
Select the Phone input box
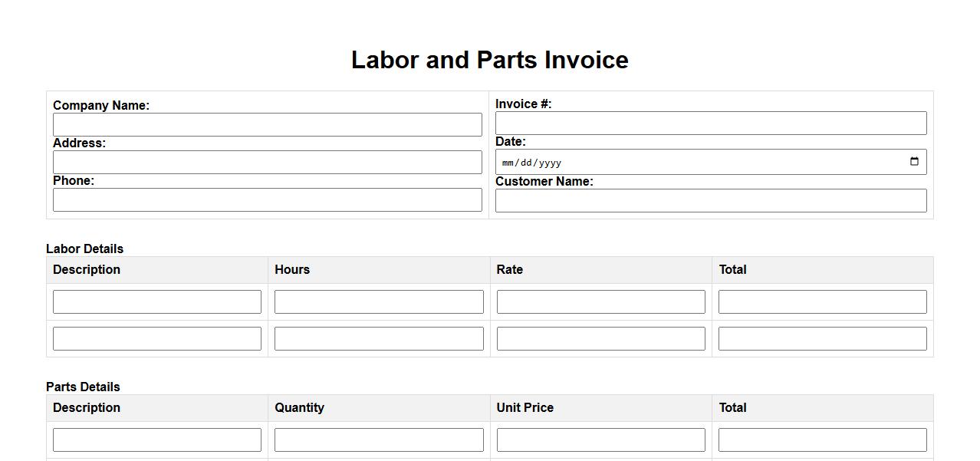(267, 200)
